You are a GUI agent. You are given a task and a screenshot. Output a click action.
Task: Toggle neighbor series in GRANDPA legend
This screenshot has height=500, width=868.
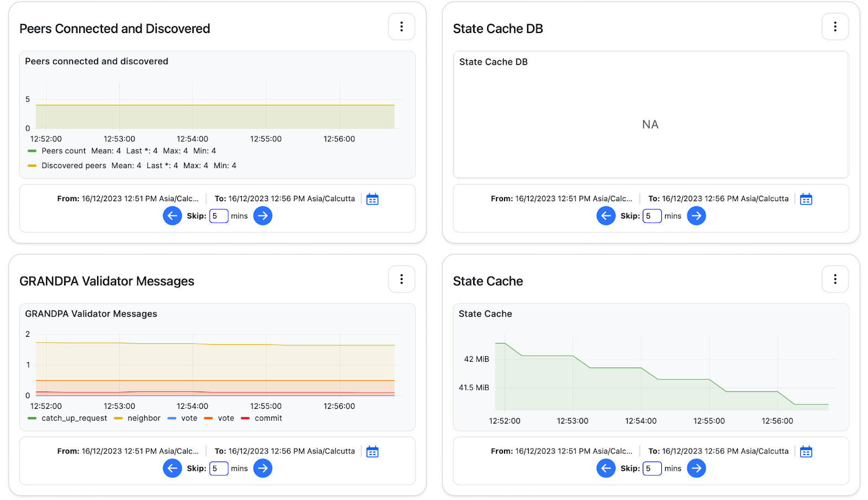pos(144,419)
